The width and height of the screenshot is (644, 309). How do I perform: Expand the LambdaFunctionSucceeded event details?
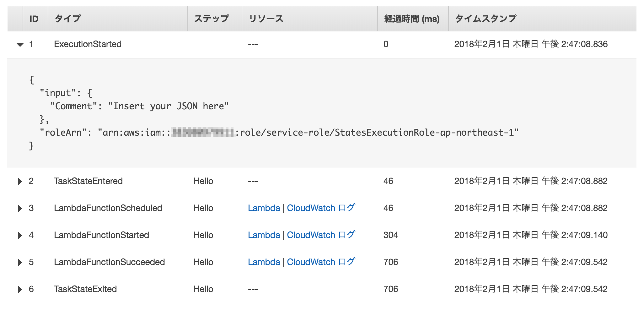20,262
